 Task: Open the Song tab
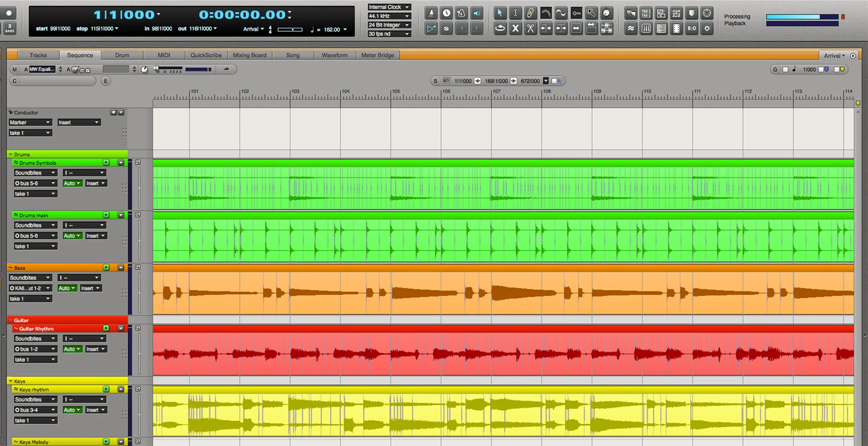point(293,55)
